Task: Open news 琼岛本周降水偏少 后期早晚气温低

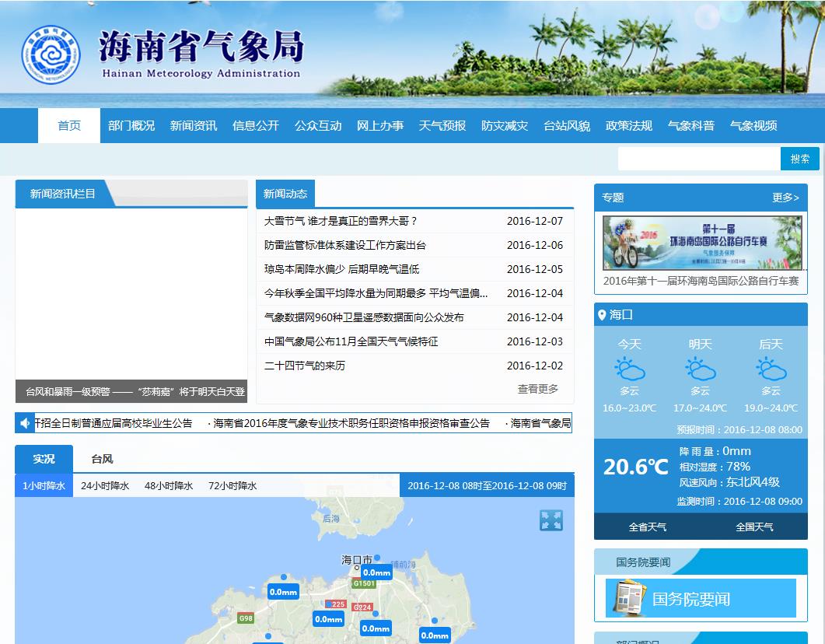Action: (342, 269)
